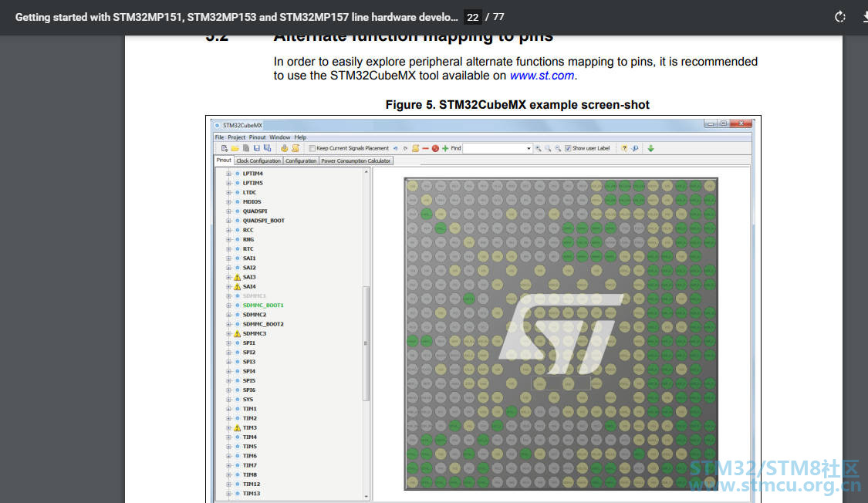Click the gray document icon beside the open-folder icon
868x503 pixels.
point(246,148)
